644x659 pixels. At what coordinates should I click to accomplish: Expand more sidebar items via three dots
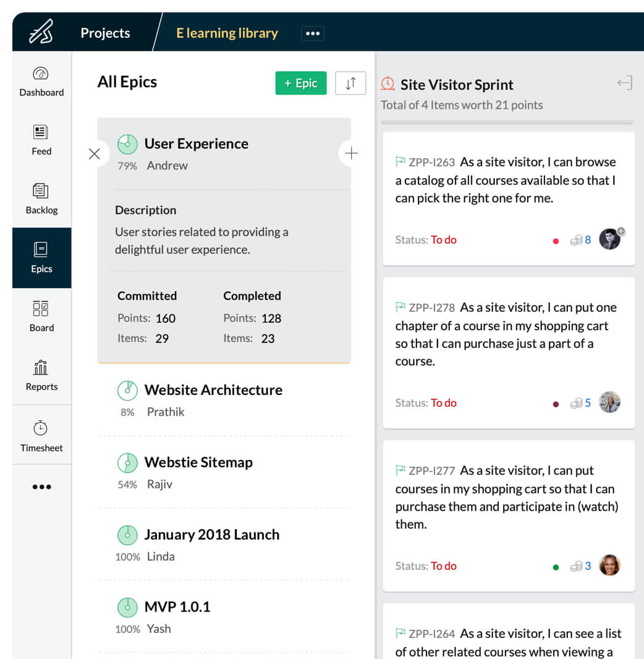coord(41,487)
